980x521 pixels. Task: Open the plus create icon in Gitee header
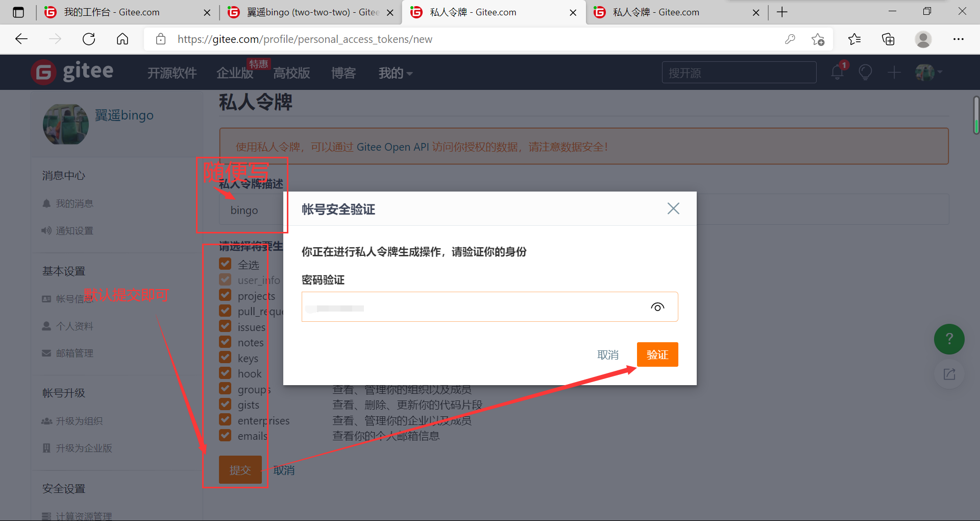coord(894,72)
